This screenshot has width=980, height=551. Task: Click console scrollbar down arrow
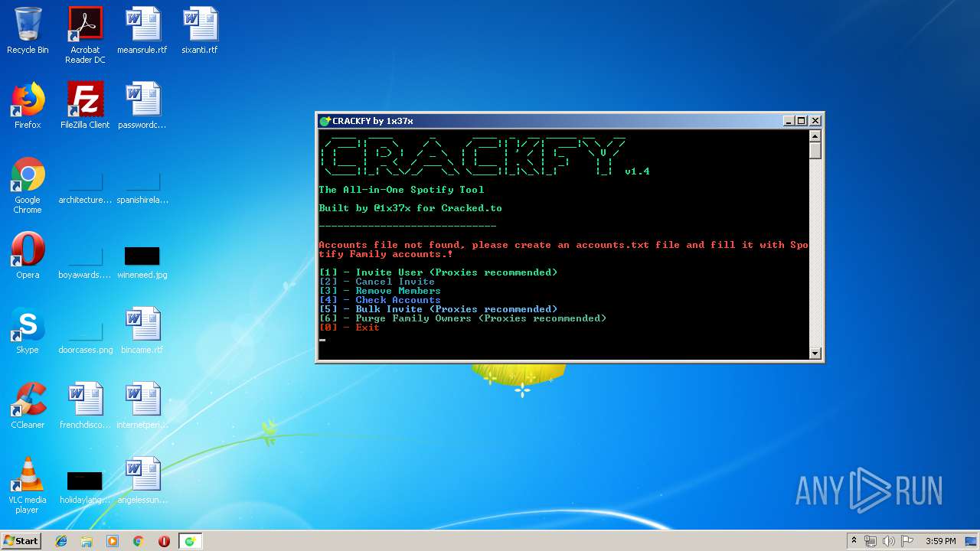[x=815, y=353]
